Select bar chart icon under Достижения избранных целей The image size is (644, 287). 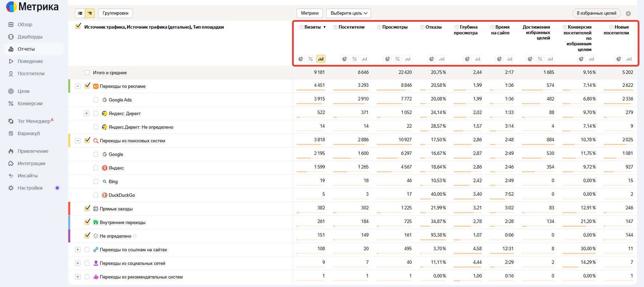coord(550,59)
